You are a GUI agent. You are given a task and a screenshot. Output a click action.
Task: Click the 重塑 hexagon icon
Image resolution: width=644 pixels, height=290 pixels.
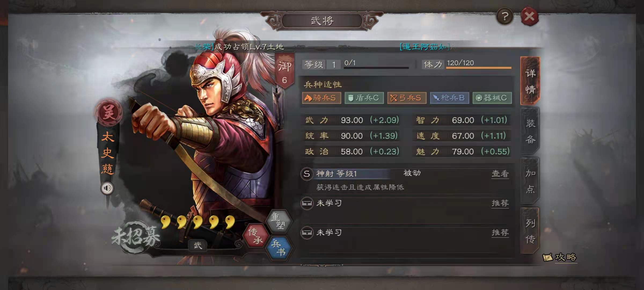[279, 221]
